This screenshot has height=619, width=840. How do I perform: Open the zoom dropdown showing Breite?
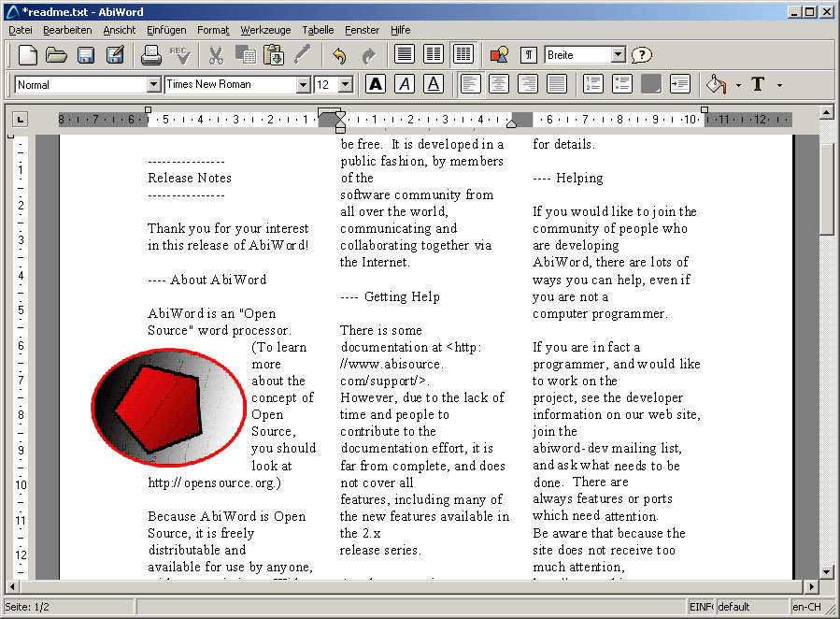[619, 54]
